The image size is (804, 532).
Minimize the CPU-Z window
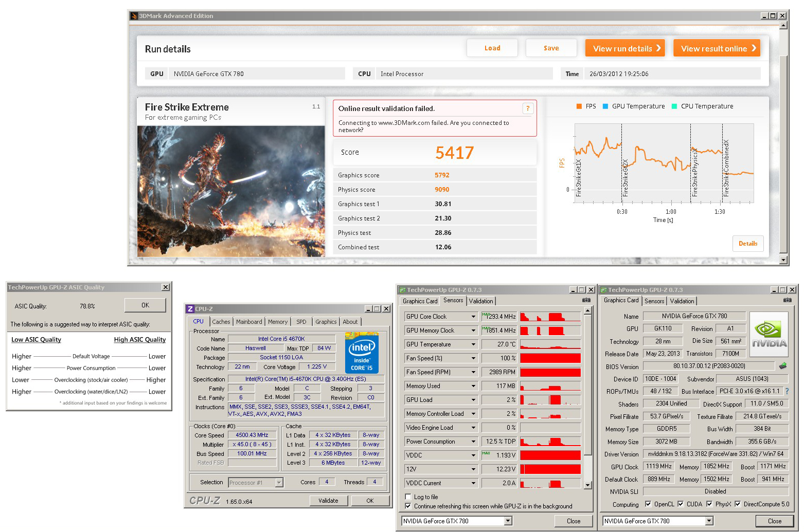coord(368,309)
